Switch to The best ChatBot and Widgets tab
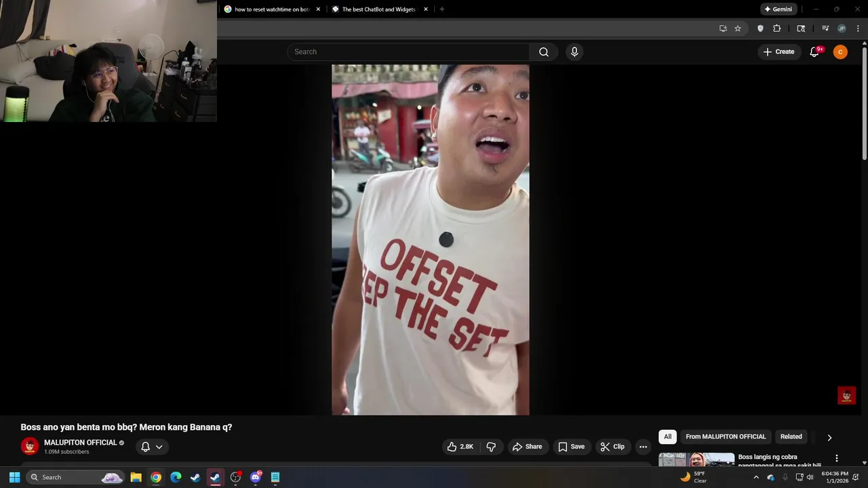The image size is (868, 488). click(378, 9)
